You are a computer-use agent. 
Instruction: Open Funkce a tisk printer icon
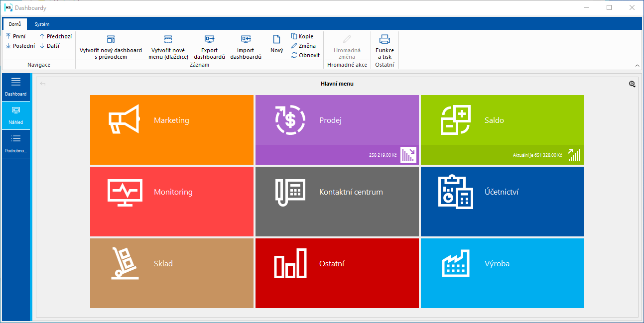(x=385, y=39)
